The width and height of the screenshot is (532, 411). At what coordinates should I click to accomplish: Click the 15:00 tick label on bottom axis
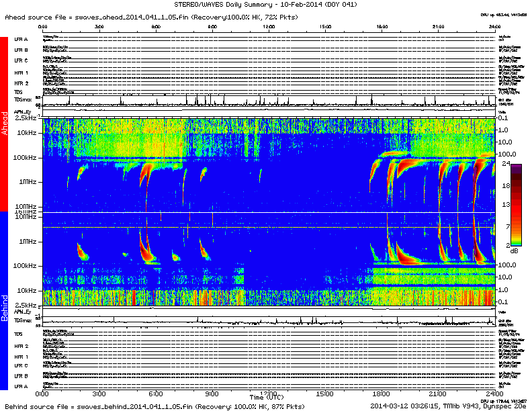324,394
